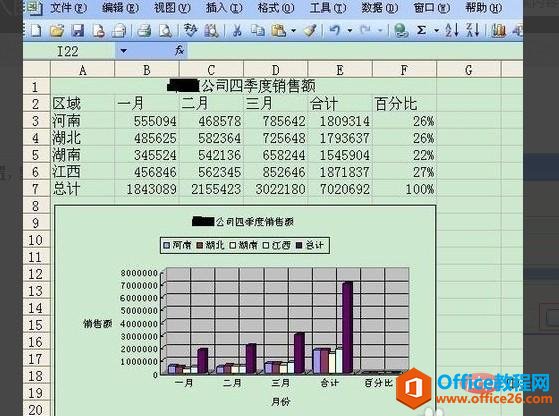Open the 格式 menu
The height and width of the screenshot is (416, 559).
[276, 7]
